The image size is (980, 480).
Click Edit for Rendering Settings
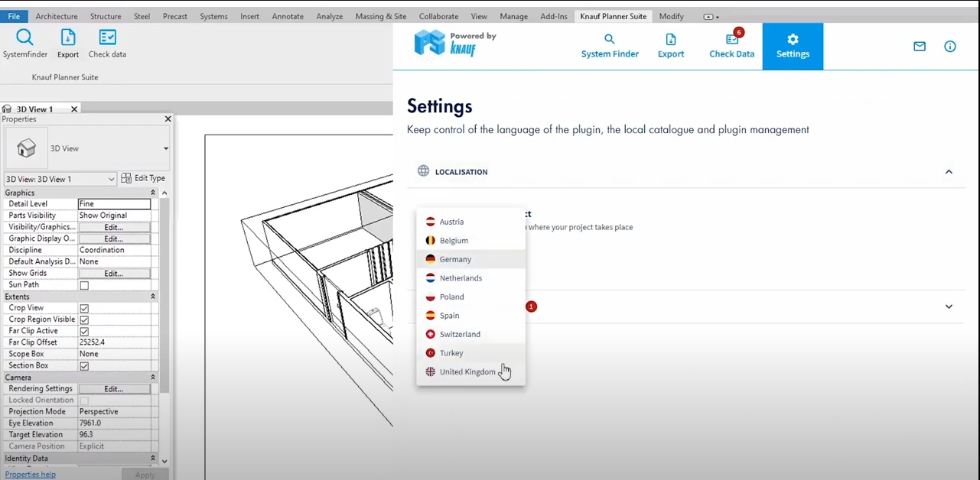[x=114, y=389]
